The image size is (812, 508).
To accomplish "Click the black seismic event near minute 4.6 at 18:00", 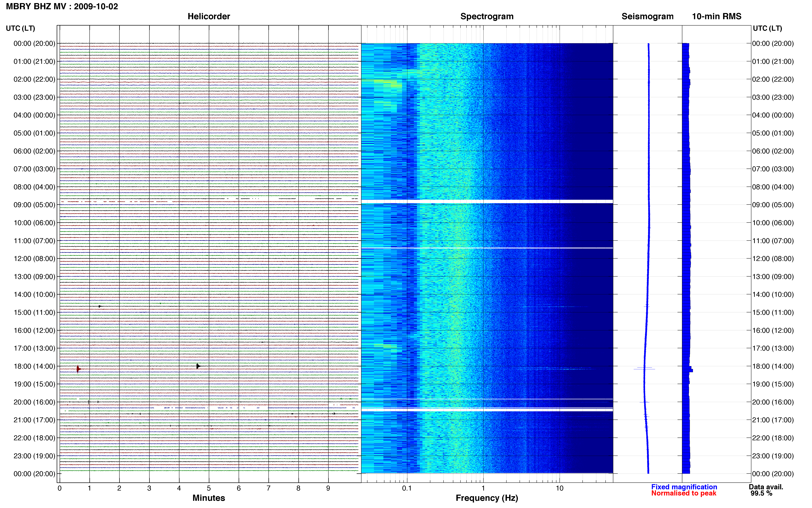I will pyautogui.click(x=198, y=366).
